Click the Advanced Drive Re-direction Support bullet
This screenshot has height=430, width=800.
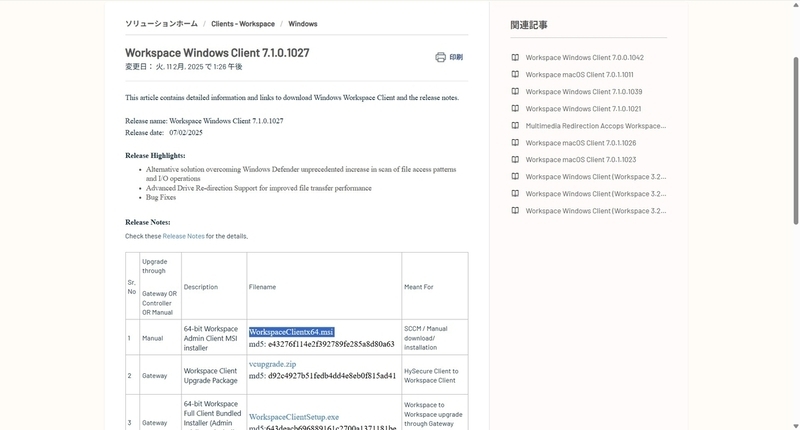click(259, 188)
